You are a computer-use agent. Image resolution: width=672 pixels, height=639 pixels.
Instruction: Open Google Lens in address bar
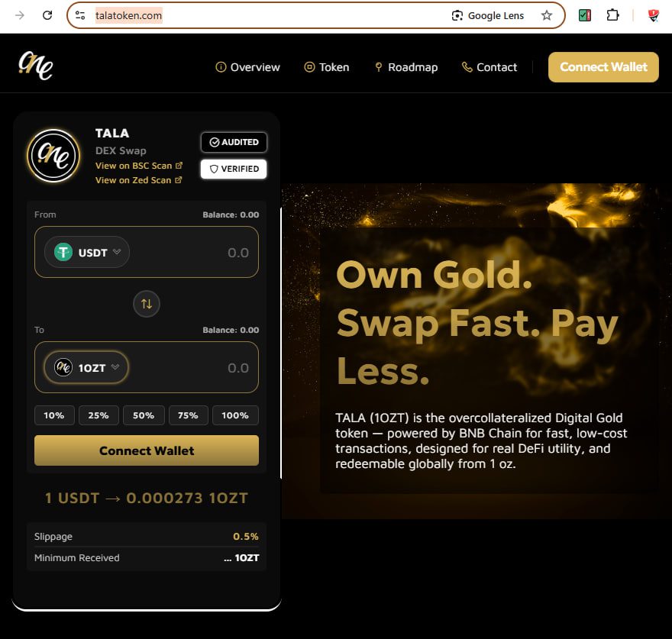point(488,15)
